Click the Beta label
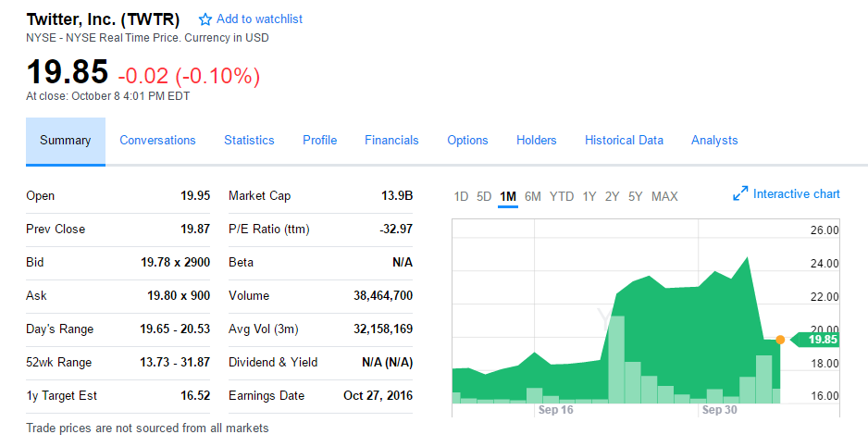Screen dimensions: 868x447 click(241, 262)
